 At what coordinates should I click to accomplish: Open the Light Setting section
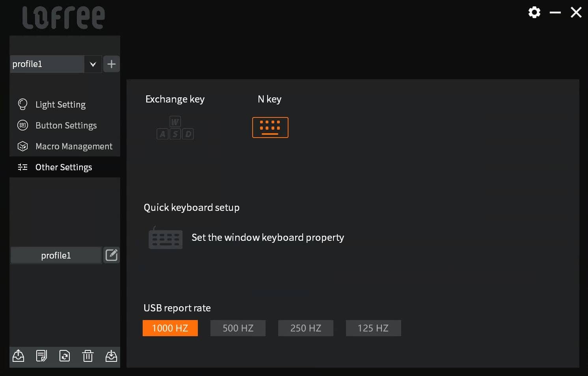click(x=60, y=104)
